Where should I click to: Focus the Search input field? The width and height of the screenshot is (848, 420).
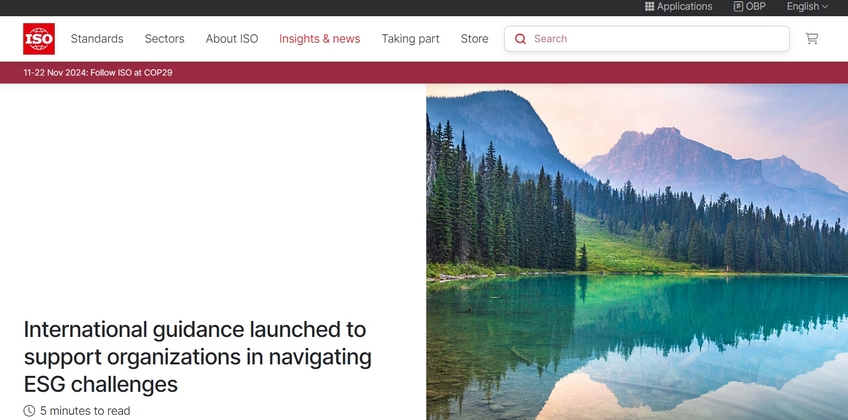(655, 39)
